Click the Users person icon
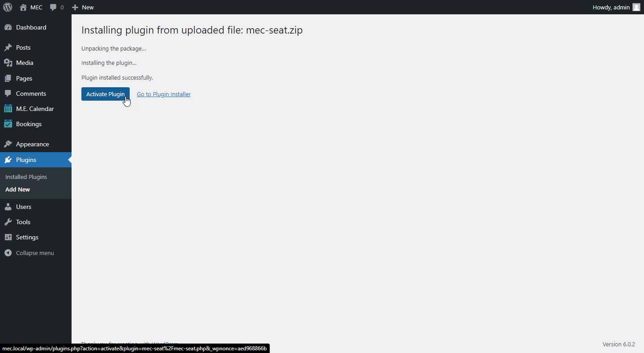644x353 pixels. tap(8, 207)
